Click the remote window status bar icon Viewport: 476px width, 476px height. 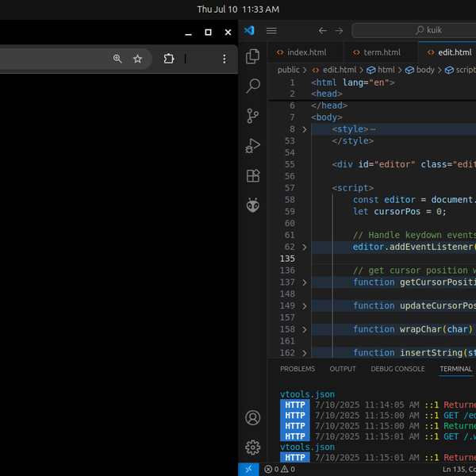pyautogui.click(x=248, y=470)
